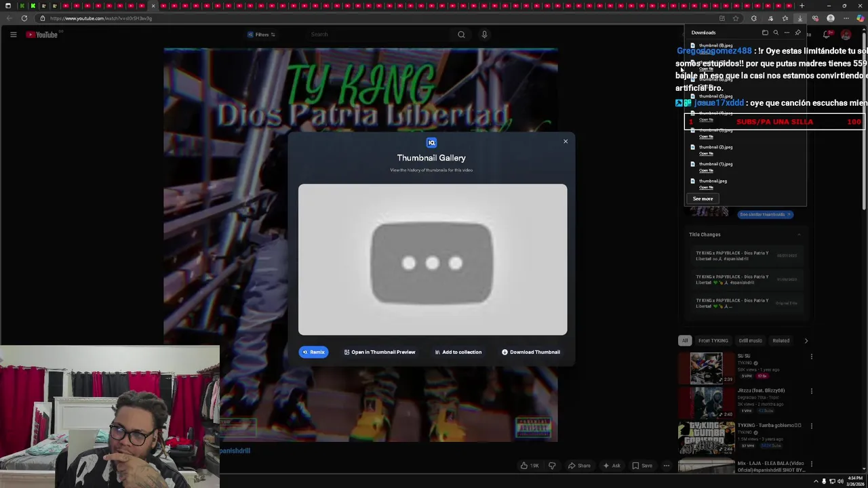Reload the page in browser toolbar
The width and height of the screenshot is (868, 488).
coord(24,18)
